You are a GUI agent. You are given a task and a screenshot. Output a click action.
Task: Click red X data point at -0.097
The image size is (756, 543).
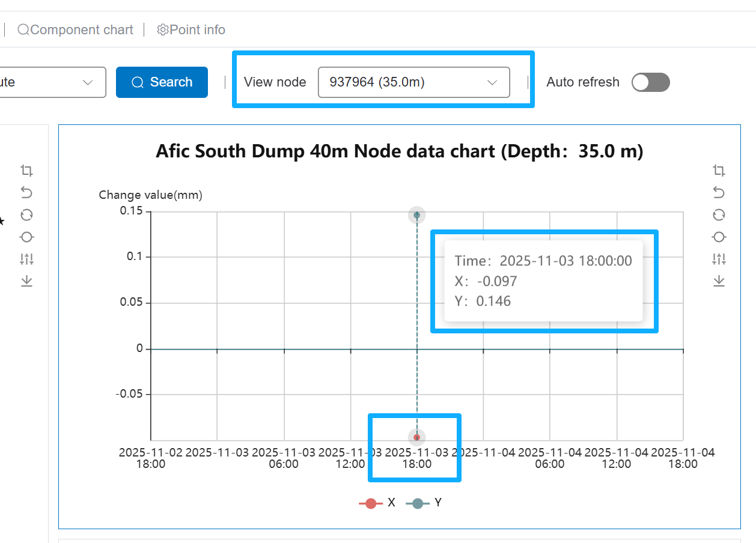[x=416, y=437]
